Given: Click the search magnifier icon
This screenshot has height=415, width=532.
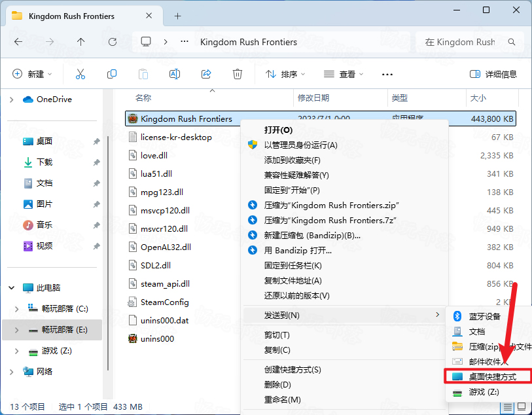Looking at the screenshot, I should click(512, 42).
